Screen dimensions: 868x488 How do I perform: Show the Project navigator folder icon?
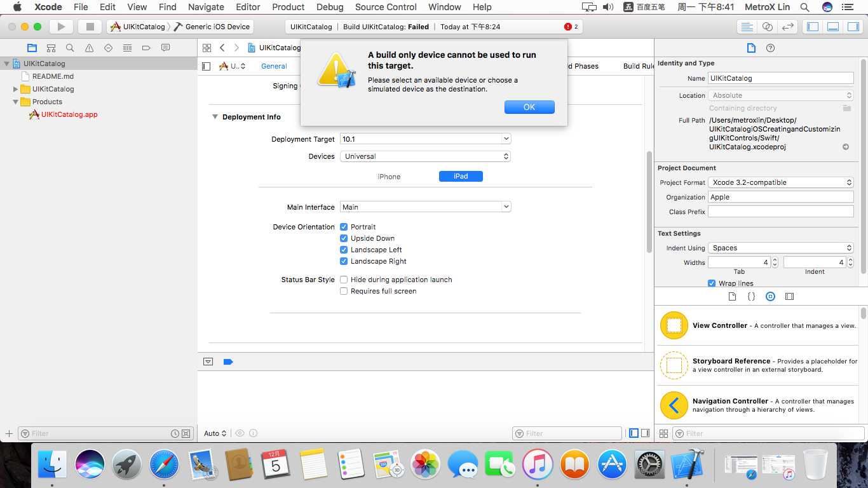tap(32, 48)
